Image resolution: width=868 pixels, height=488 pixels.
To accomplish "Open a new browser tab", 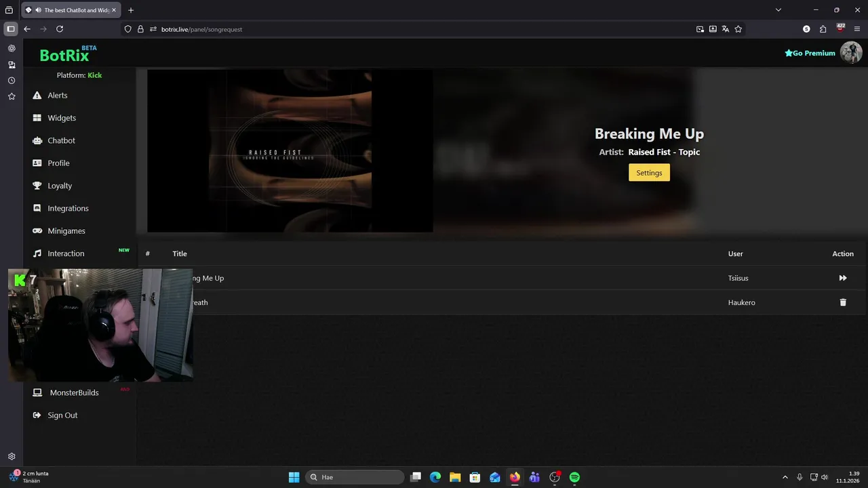I will click(131, 10).
